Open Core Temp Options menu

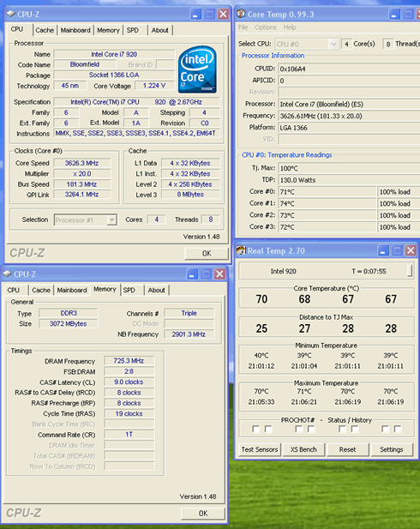[x=266, y=27]
